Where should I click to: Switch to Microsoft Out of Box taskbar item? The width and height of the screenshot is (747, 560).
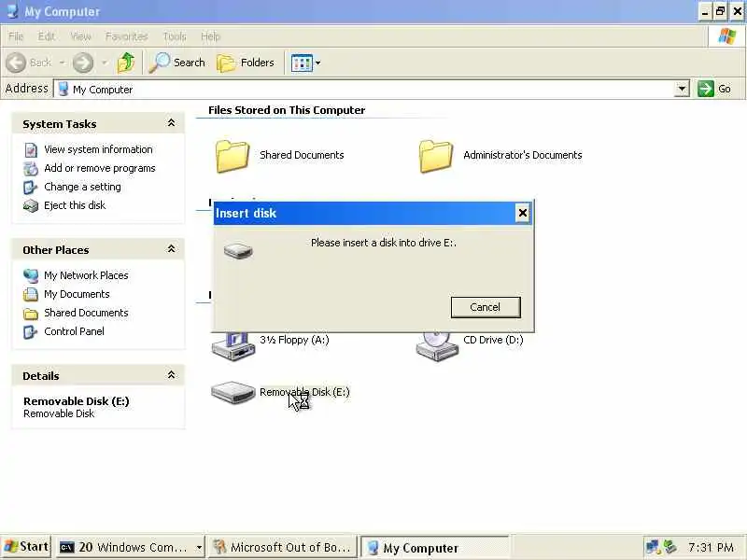pyautogui.click(x=283, y=548)
